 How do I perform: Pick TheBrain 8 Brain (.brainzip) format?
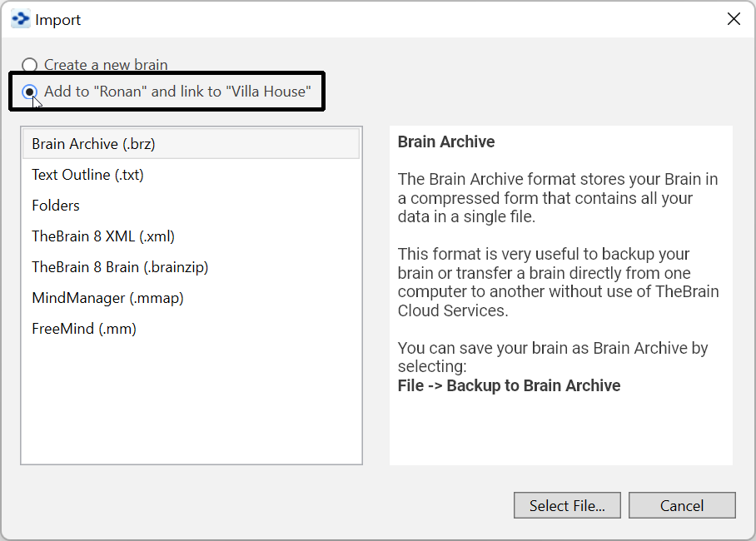coord(120,267)
